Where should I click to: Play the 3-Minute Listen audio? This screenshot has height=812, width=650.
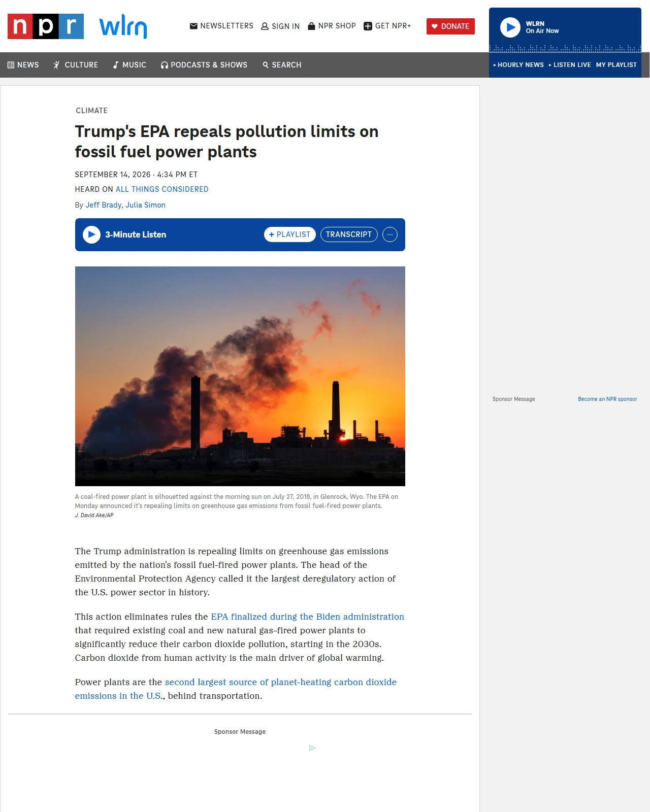[x=91, y=234]
